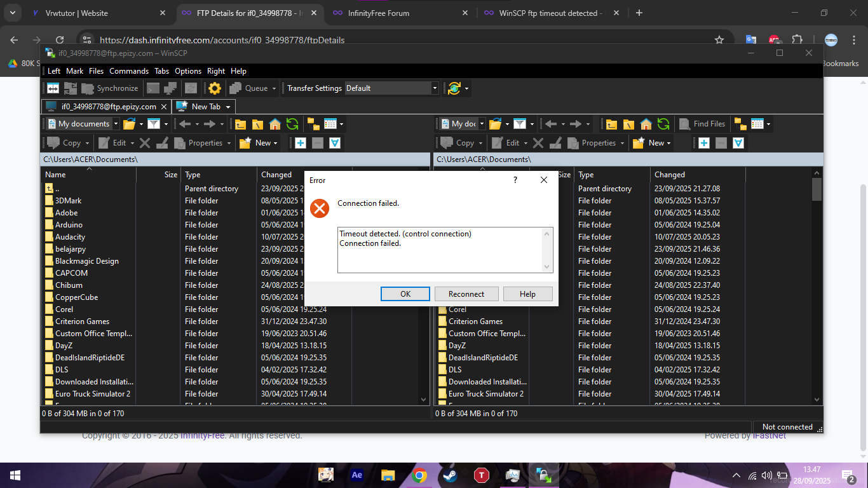Expand right panel Properties dropdown arrow
Image resolution: width=868 pixels, height=488 pixels.
coord(622,143)
